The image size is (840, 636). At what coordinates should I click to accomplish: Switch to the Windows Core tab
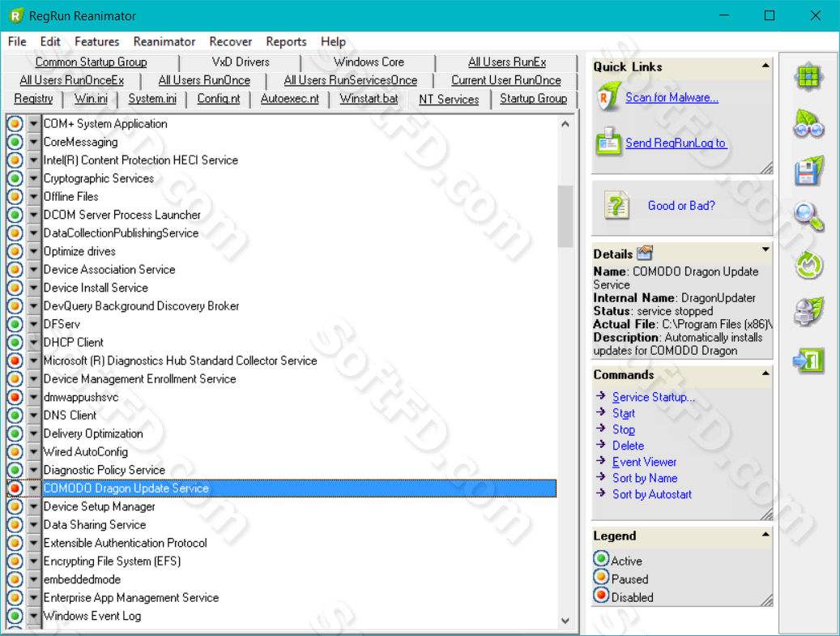tap(369, 62)
